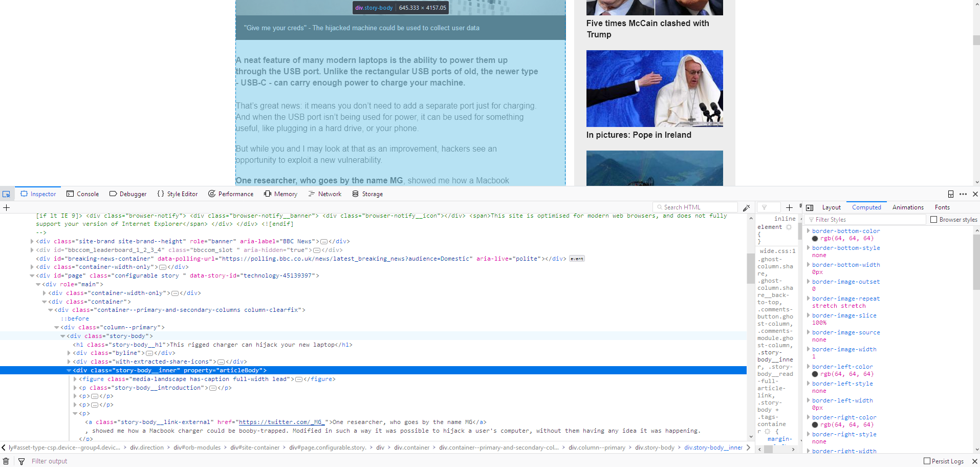Open "Five times McCain clashed with Trump" story
The width and height of the screenshot is (980, 467).
point(648,29)
